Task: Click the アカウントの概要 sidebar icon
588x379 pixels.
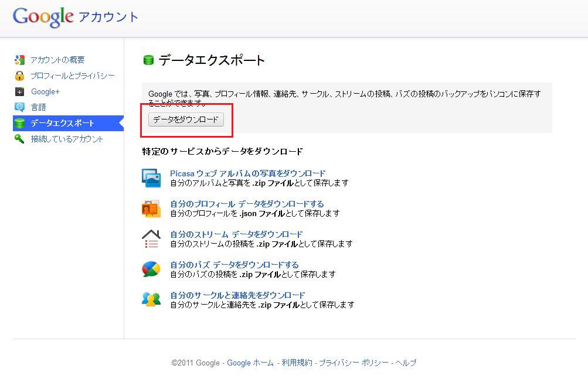Action: pos(19,60)
